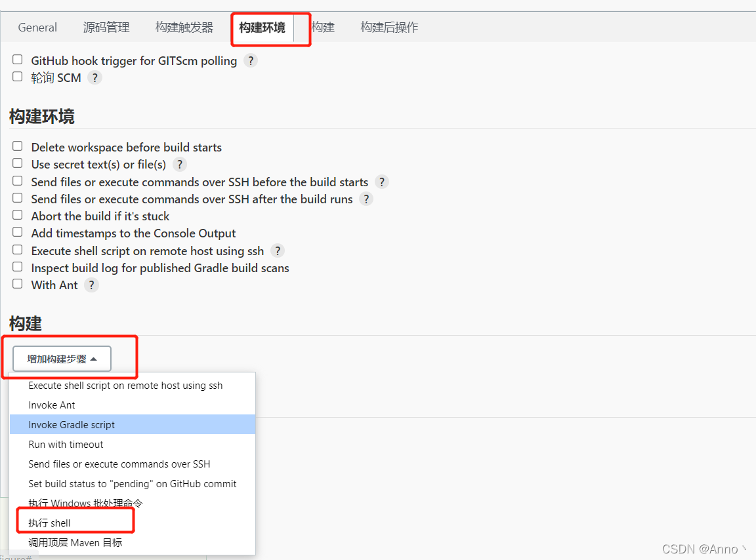
Task: Open help for GitHub hook trigger option
Action: point(250,61)
